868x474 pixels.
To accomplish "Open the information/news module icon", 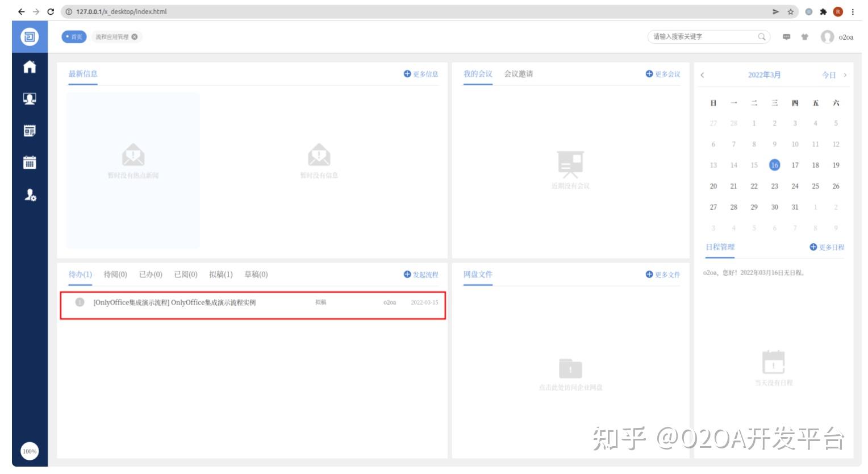I will point(29,131).
